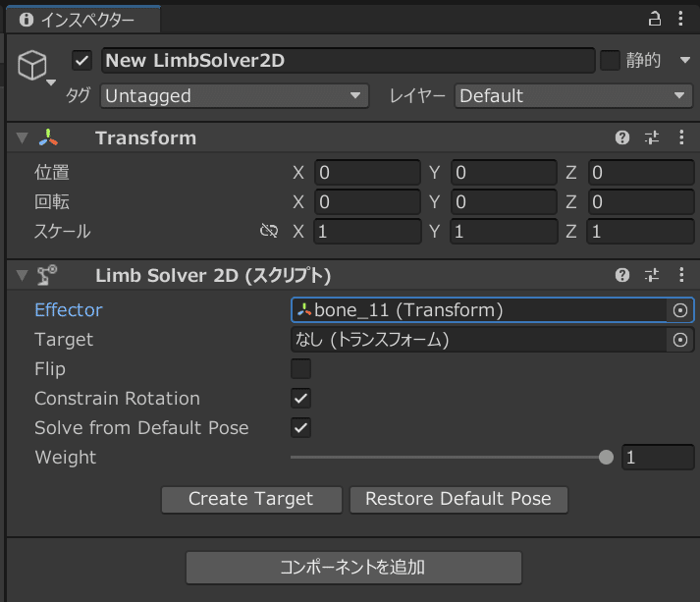Collapse the Limb Solver 2D foldout
This screenshot has height=602, width=700.
coord(22,276)
